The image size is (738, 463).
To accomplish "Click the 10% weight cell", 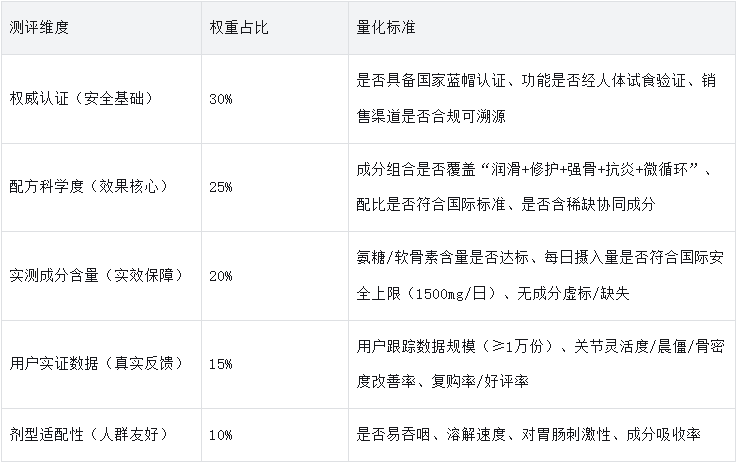I will 221,435.
